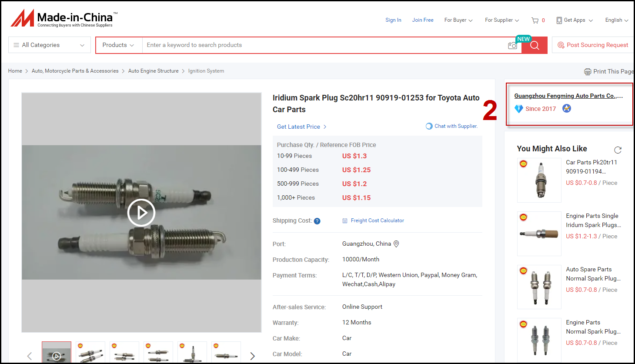Click the printer icon for Print This Page
This screenshot has width=635, height=364.
[588, 72]
